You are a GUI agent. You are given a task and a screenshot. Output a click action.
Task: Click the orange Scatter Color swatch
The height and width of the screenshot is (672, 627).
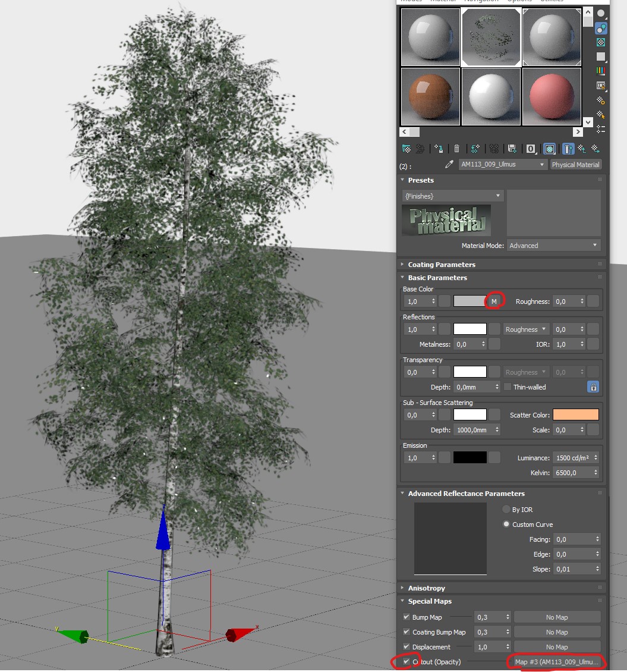[576, 414]
